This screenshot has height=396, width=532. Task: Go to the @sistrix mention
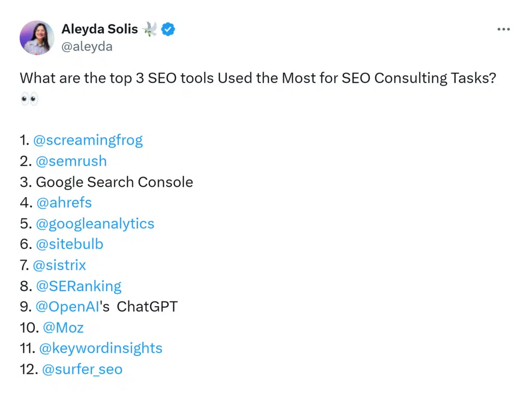point(59,265)
